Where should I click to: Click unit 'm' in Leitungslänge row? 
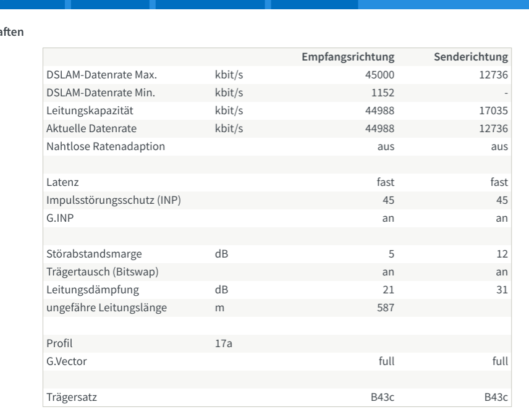point(219,308)
